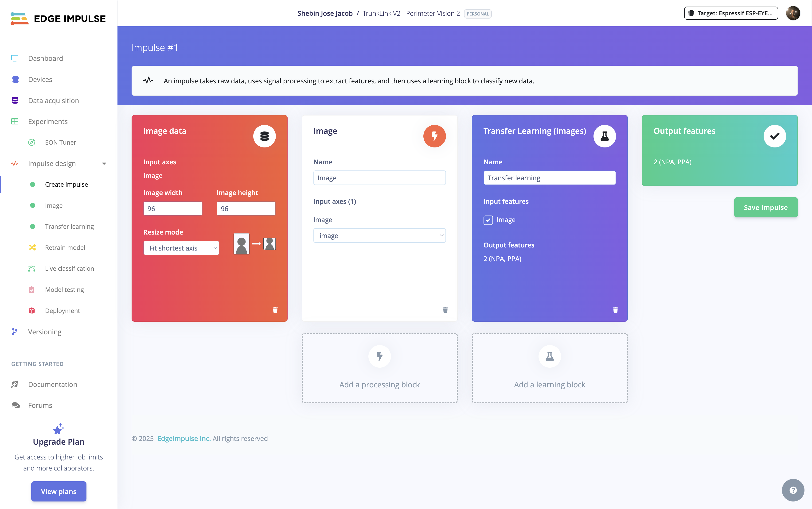Click the Save Impulse button
Screen dimensions: 812x509
pos(765,207)
